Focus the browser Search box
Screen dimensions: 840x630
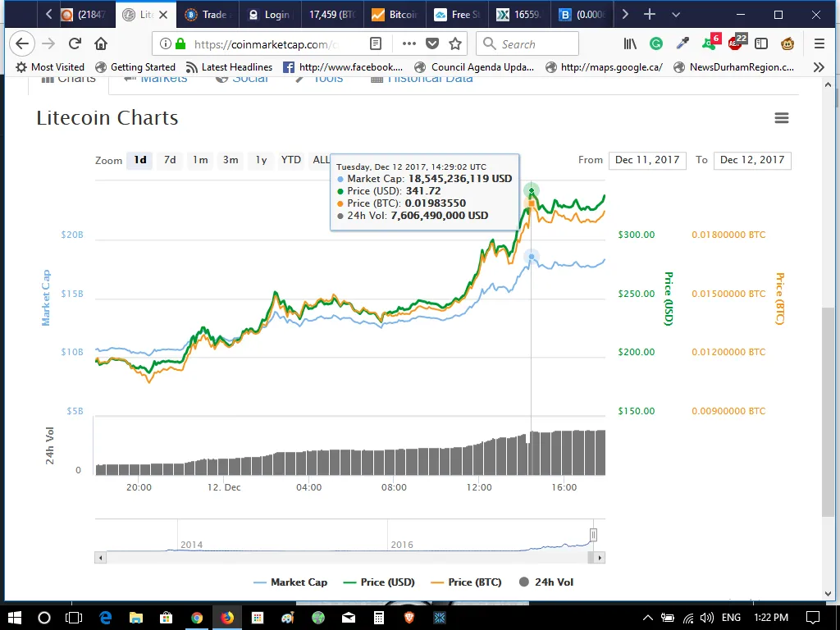coord(527,44)
